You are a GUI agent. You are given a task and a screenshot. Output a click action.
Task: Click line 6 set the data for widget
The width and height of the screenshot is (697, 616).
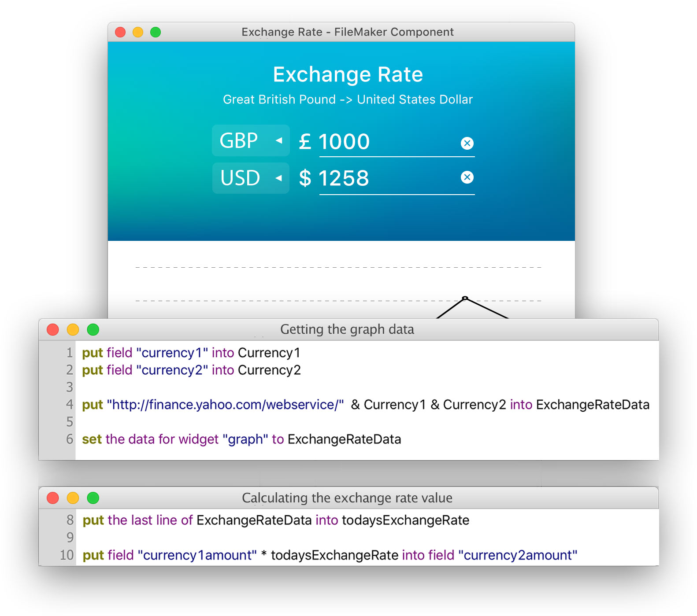[x=241, y=439]
